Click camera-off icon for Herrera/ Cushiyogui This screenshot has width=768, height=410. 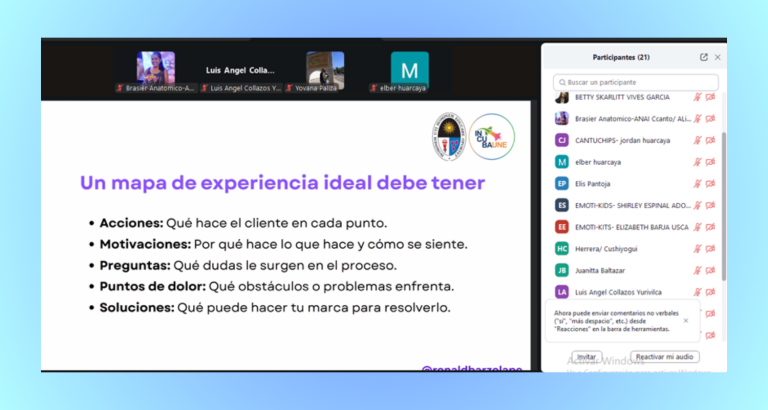(x=710, y=248)
